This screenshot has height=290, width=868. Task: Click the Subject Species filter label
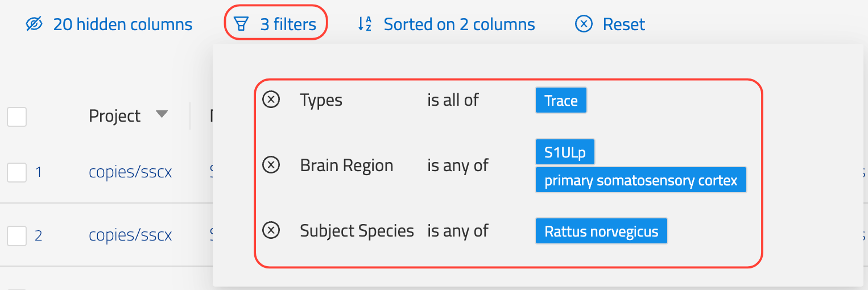(x=357, y=231)
